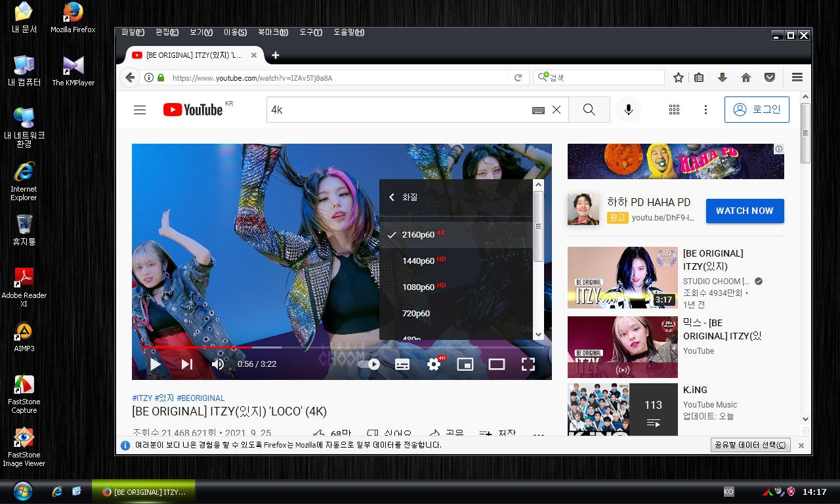Enter full screen mode
840x504 pixels.
[528, 364]
